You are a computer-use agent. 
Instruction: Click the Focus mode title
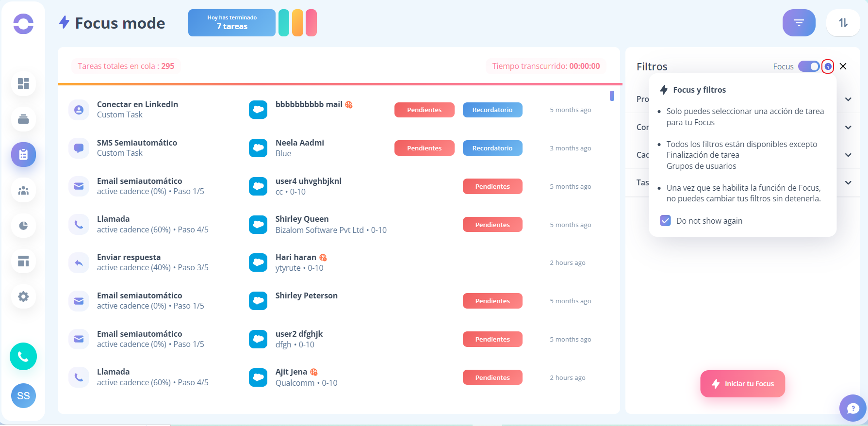(120, 23)
